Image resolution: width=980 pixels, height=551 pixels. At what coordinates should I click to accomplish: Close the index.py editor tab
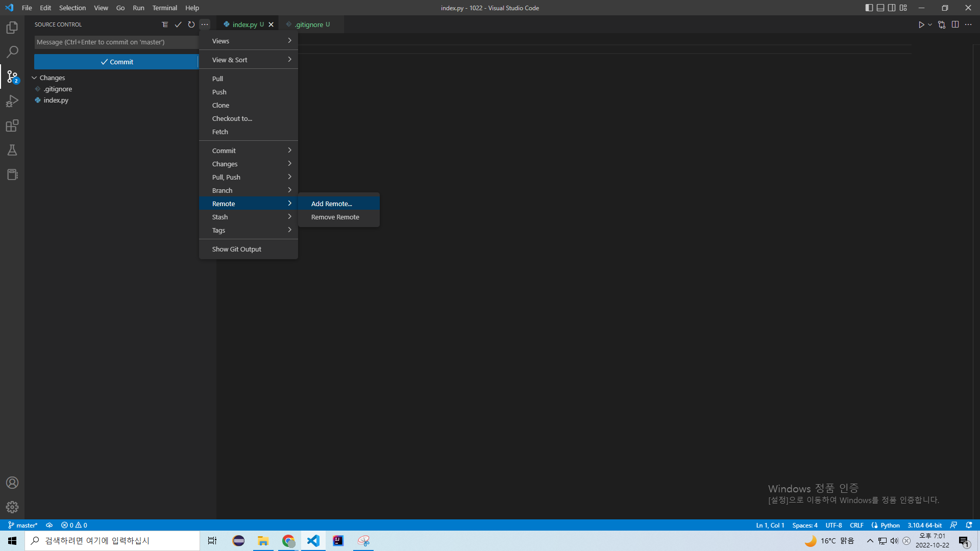271,24
